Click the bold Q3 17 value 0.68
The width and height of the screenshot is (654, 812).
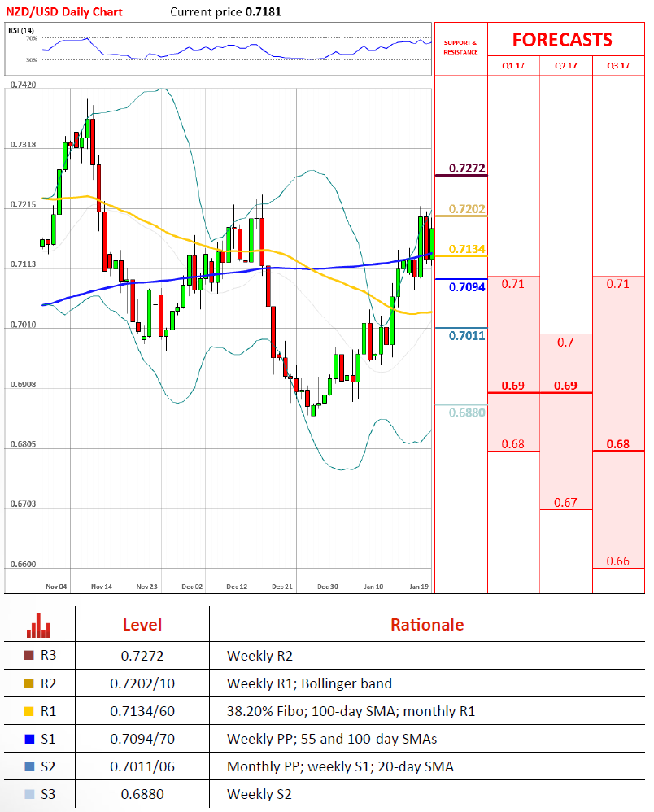(x=617, y=444)
